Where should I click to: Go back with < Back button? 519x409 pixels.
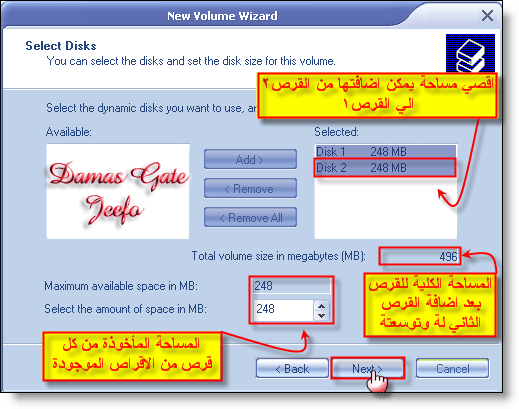(x=292, y=368)
